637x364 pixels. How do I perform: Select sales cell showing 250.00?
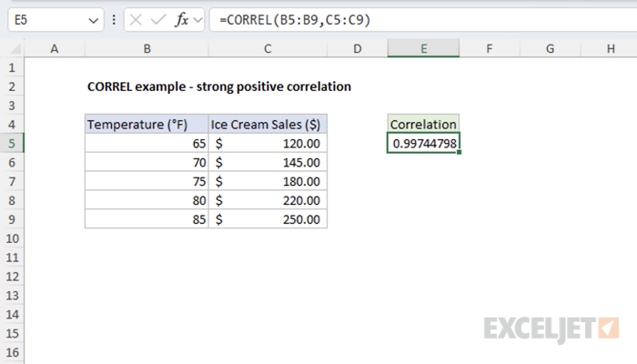(268, 219)
